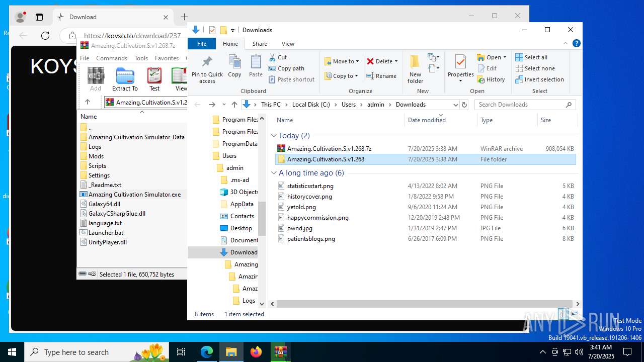The width and height of the screenshot is (644, 362).
Task: Open Microsoft Edge from taskbar
Action: pos(207,352)
